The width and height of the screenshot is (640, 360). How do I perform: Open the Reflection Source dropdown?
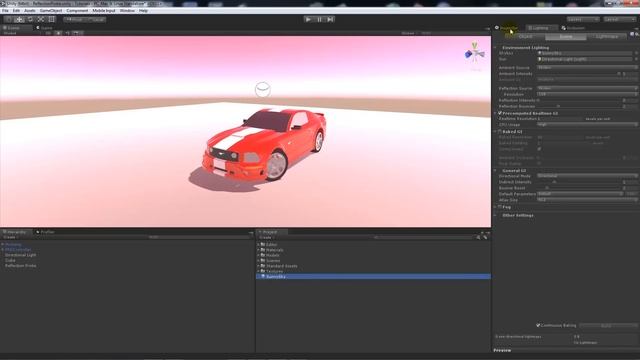587,88
